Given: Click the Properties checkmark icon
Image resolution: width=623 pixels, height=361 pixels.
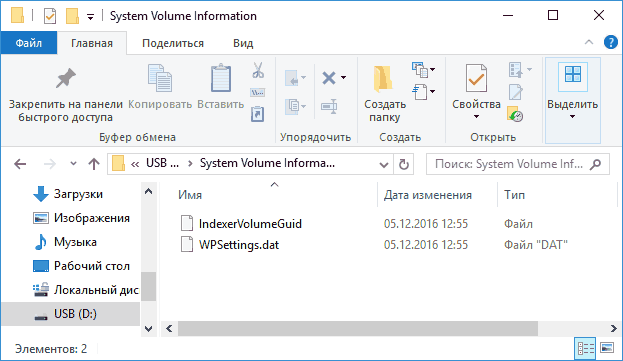Looking at the screenshot, I should [476, 78].
